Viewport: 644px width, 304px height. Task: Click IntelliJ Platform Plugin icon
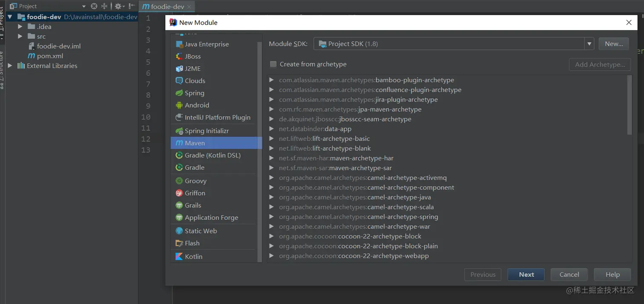179,118
